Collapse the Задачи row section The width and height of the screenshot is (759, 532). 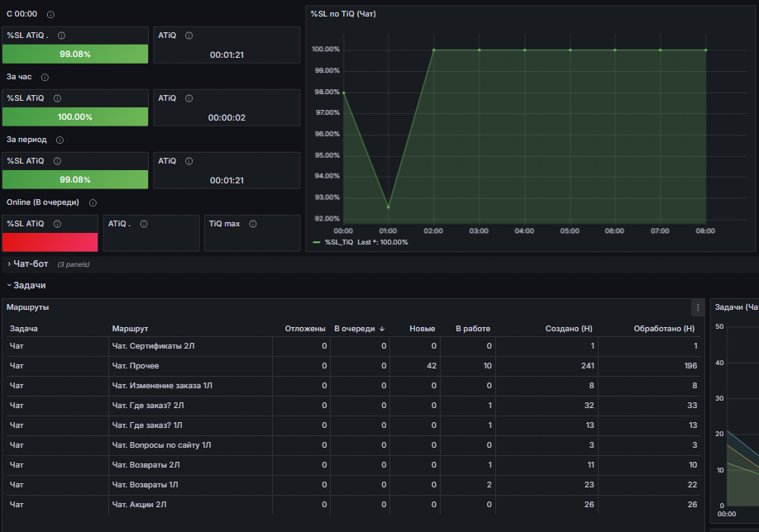pos(29,285)
